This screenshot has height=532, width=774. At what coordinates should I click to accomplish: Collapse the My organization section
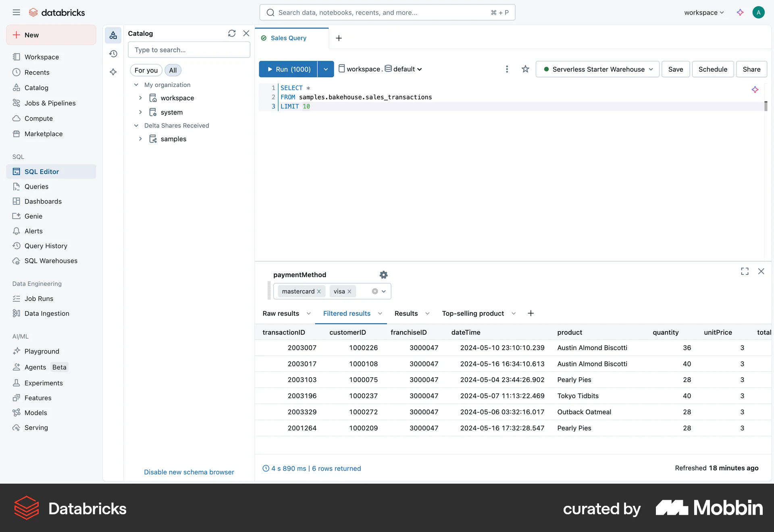pos(136,85)
